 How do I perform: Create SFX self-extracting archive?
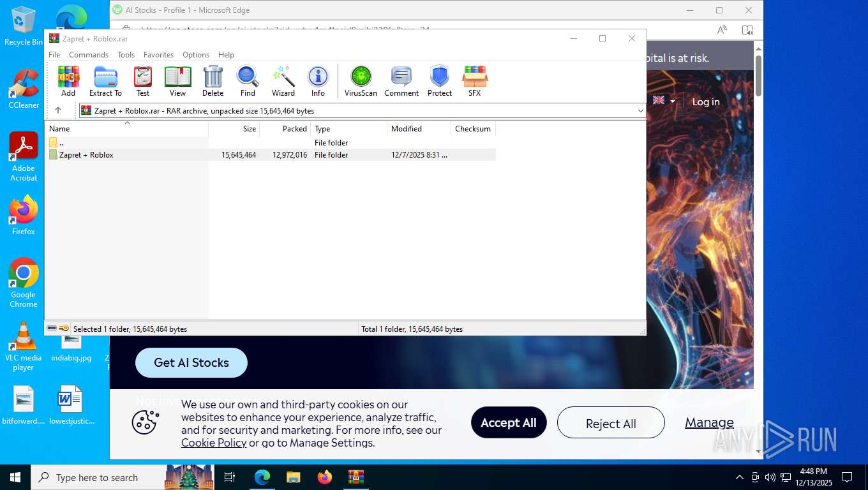click(x=474, y=82)
